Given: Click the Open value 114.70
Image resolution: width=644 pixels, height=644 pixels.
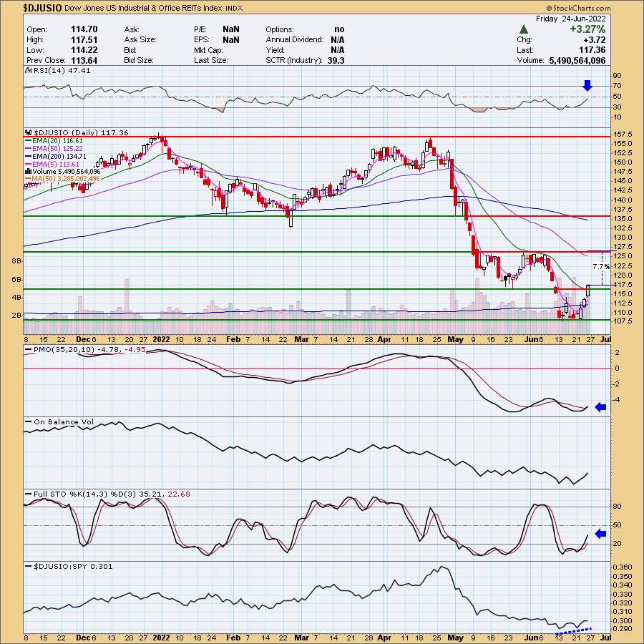Looking at the screenshot, I should tap(84, 29).
